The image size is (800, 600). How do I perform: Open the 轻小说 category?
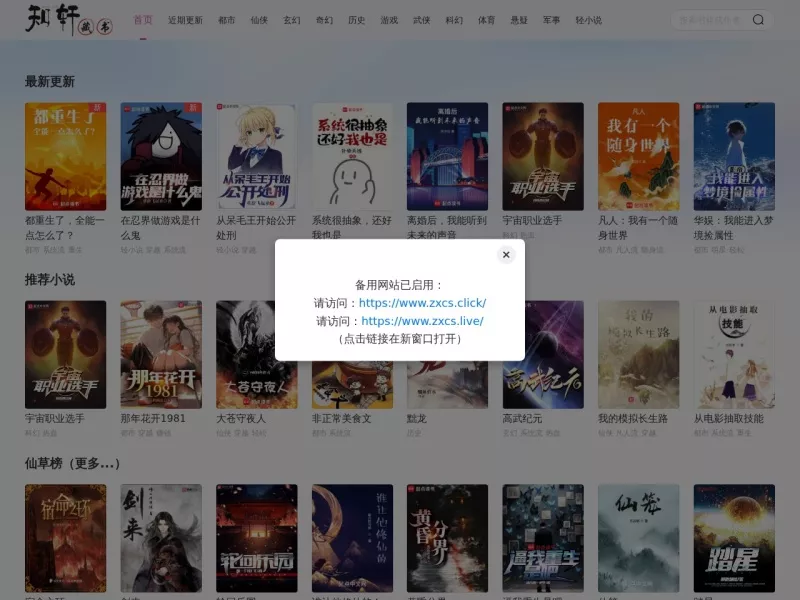point(589,20)
